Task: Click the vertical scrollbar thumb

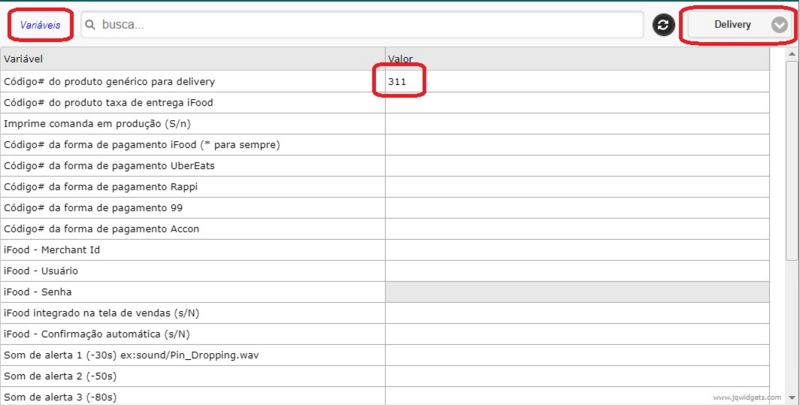Action: coord(792,160)
